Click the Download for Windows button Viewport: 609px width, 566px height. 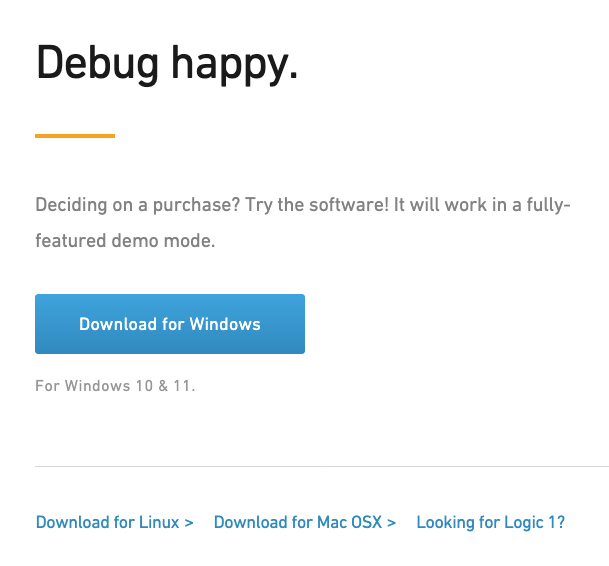coord(170,324)
